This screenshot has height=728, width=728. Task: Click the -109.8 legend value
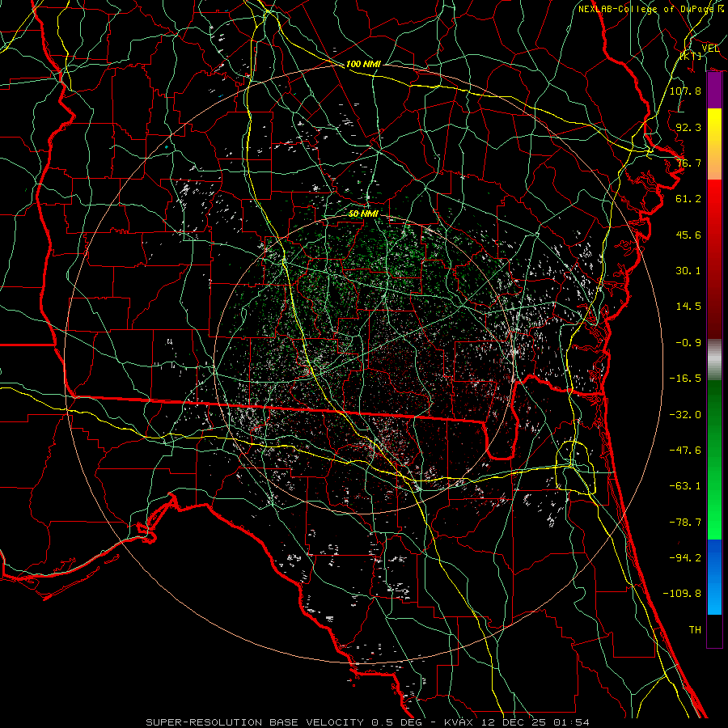682,594
